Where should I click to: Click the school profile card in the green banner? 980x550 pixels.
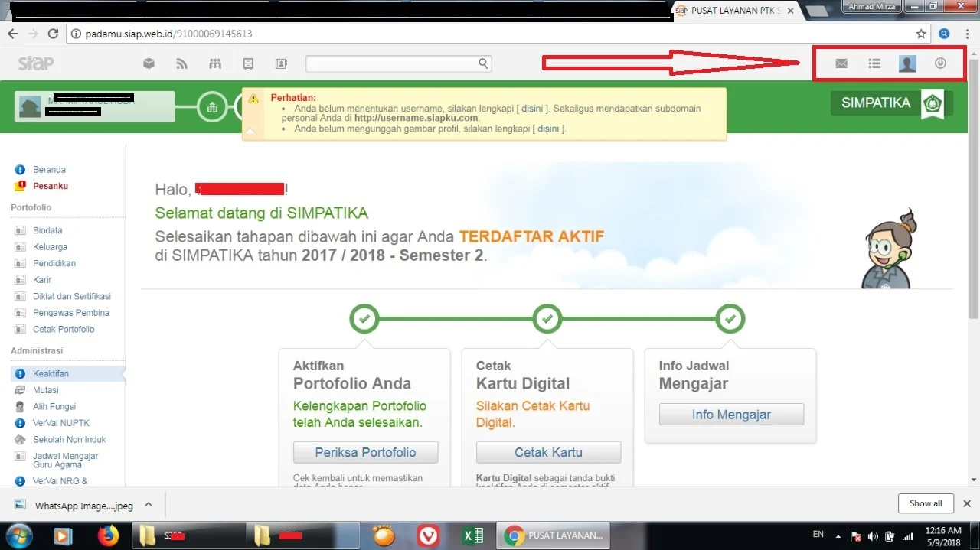coord(95,107)
